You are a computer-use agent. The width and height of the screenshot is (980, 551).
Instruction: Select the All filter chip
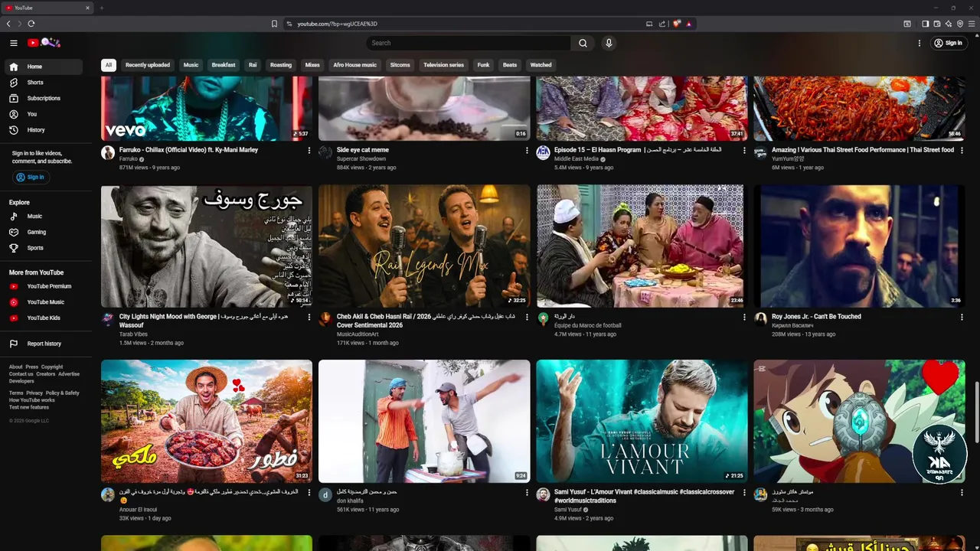click(109, 65)
